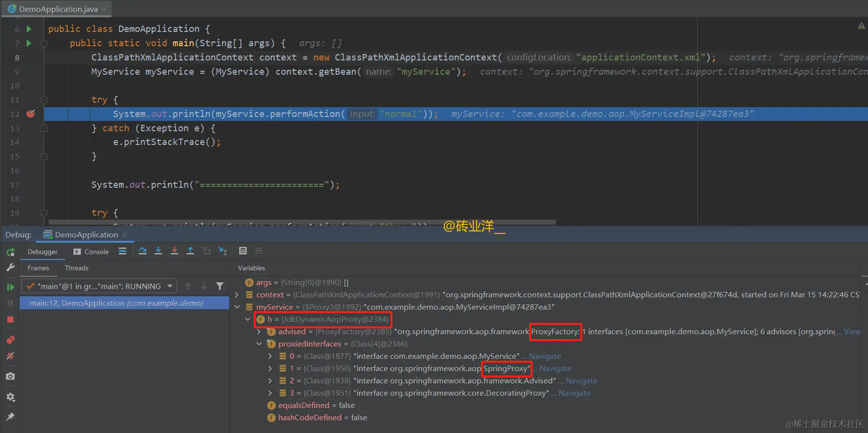Resume program execution
Viewport: 868px width, 433px height.
click(x=10, y=287)
